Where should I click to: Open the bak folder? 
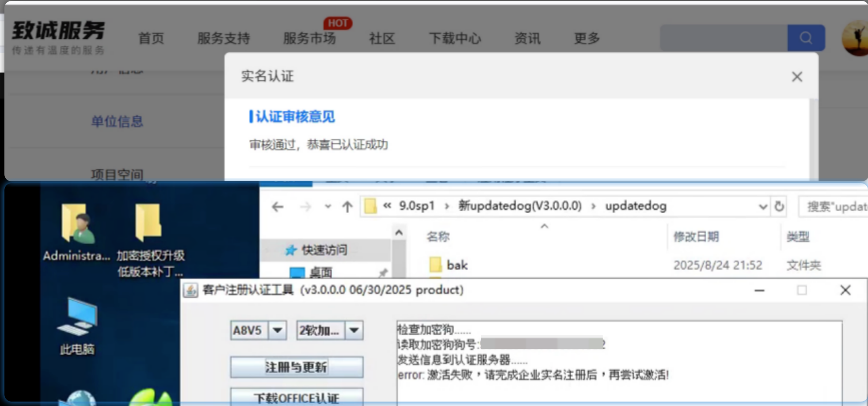point(448,265)
